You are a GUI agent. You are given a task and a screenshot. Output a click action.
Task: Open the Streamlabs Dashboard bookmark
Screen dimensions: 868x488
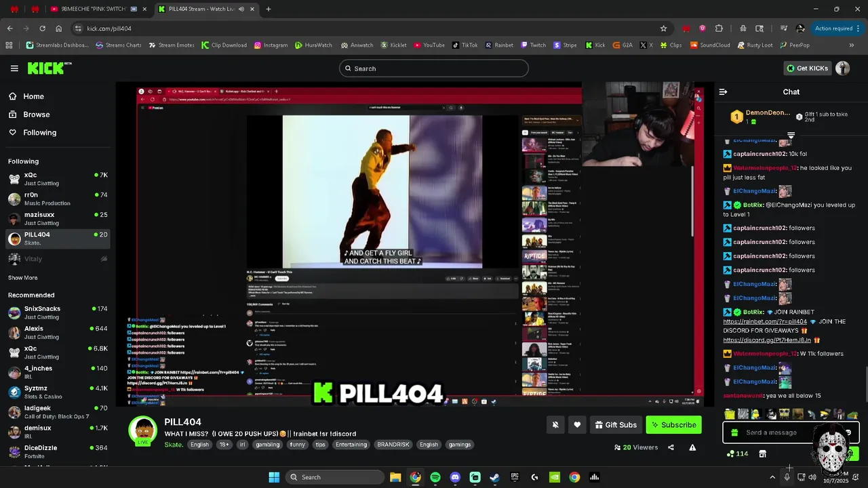[x=57, y=45]
